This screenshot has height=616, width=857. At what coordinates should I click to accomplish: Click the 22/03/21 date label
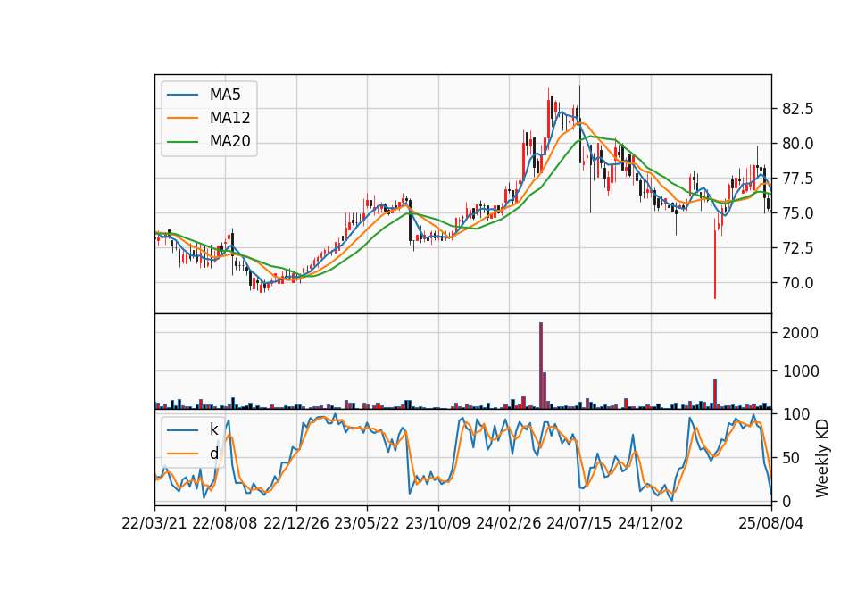click(154, 523)
